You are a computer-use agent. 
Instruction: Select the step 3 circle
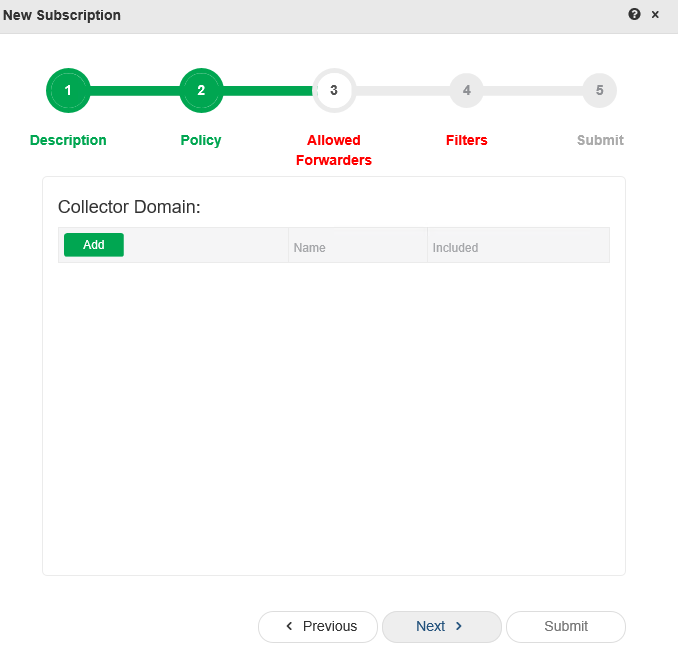point(334,90)
